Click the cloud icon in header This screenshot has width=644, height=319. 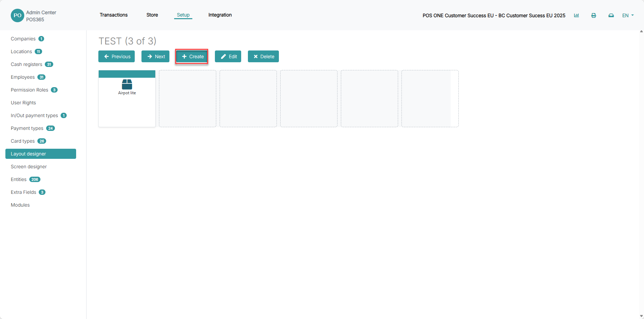click(611, 15)
